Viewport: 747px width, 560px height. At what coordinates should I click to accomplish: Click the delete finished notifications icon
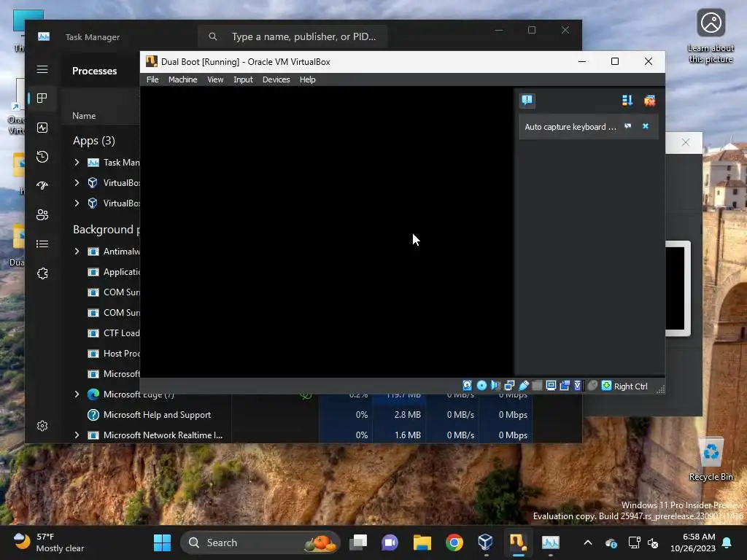click(649, 101)
